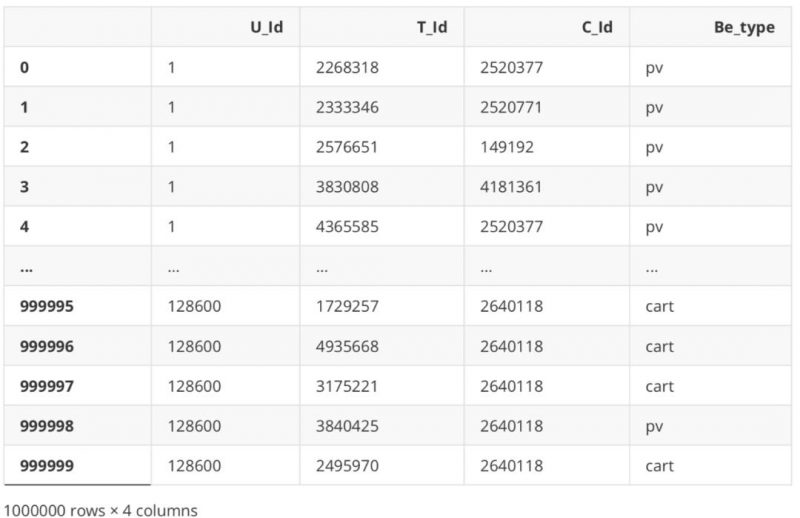Click the U_Id column header
This screenshot has width=800, height=518.
[x=266, y=27]
